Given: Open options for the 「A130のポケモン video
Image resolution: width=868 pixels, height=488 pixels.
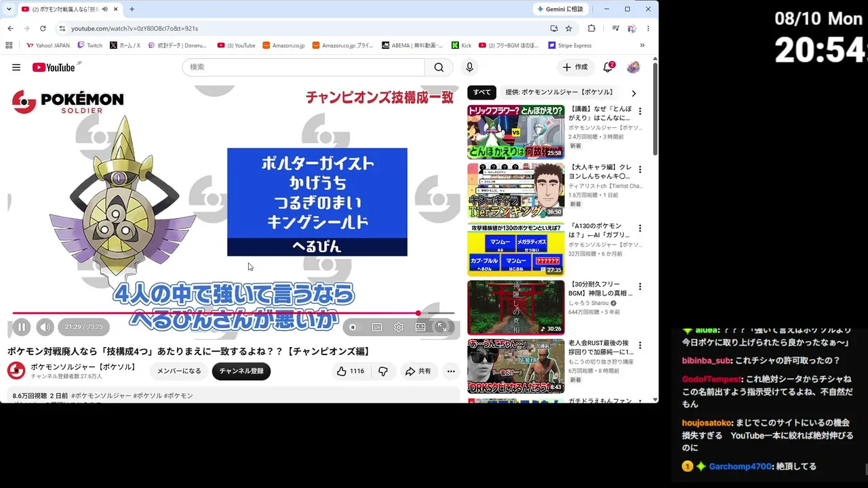Looking at the screenshot, I should click(639, 228).
